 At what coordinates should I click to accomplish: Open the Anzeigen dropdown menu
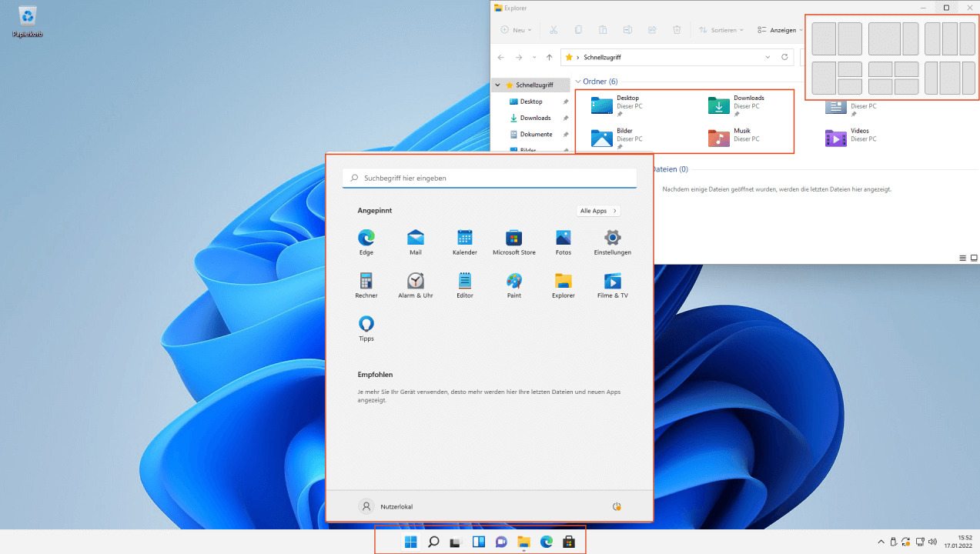[779, 30]
